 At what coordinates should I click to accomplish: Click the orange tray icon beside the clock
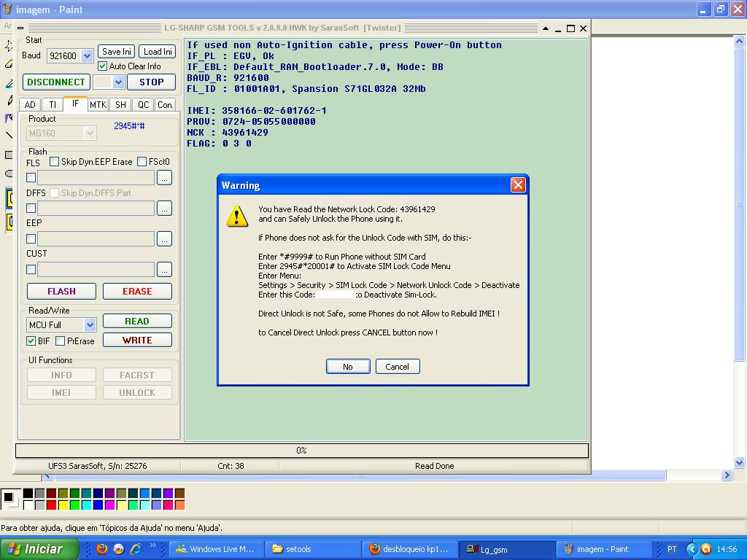(x=705, y=549)
